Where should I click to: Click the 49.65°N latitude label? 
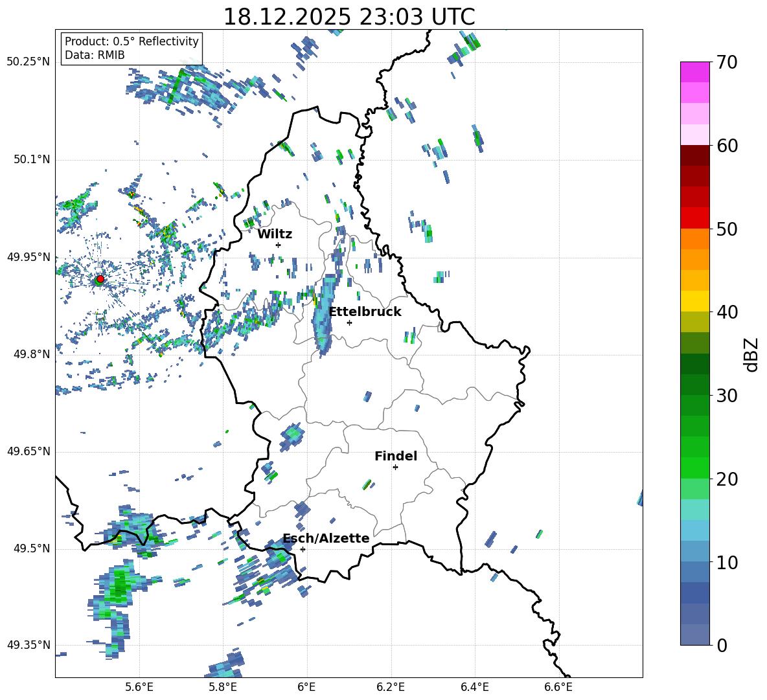(29, 451)
